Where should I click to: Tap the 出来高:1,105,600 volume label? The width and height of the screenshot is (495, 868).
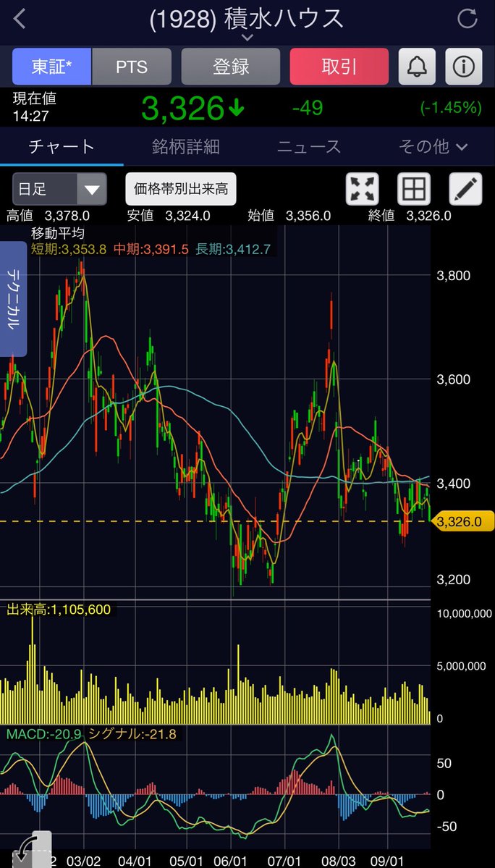point(59,610)
